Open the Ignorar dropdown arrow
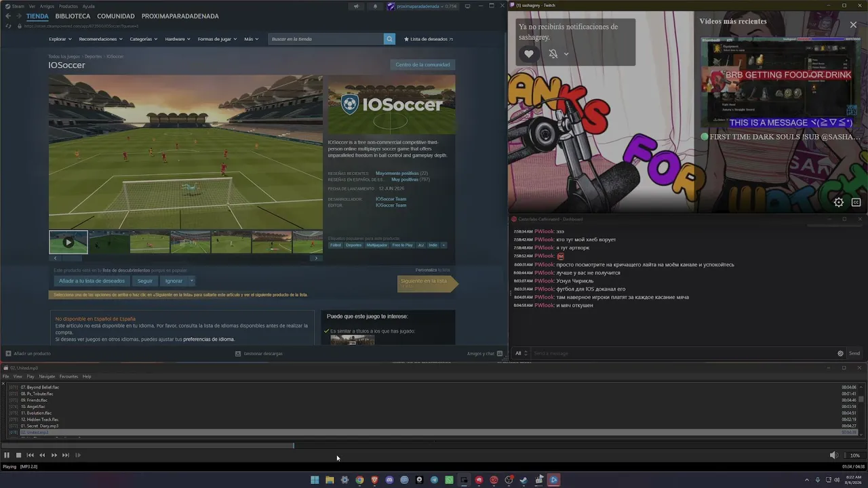This screenshot has height=488, width=868. click(192, 281)
